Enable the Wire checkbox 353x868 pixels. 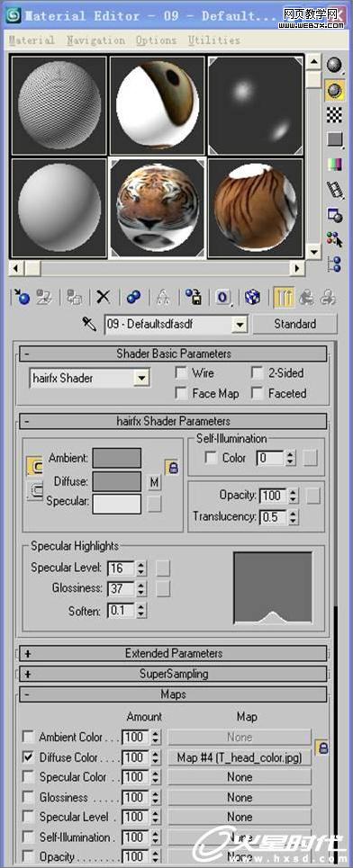181,373
